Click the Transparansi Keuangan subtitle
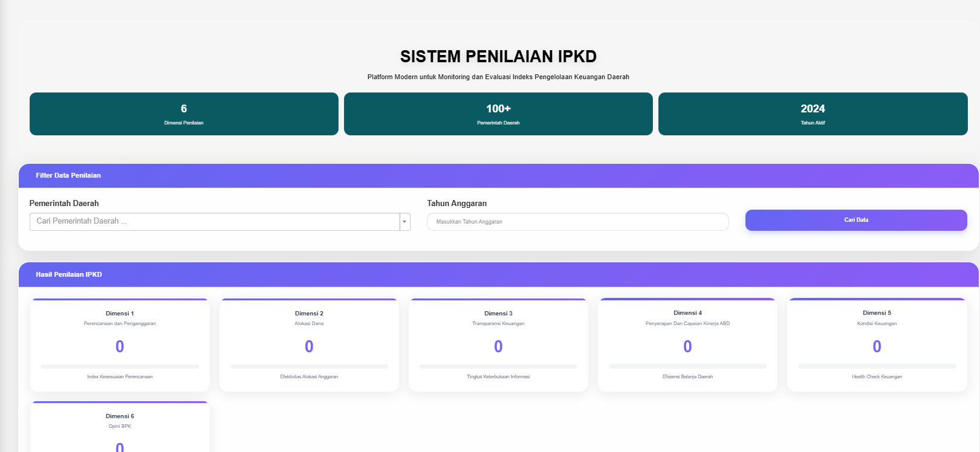Screen dimensions: 980x452 [x=498, y=324]
